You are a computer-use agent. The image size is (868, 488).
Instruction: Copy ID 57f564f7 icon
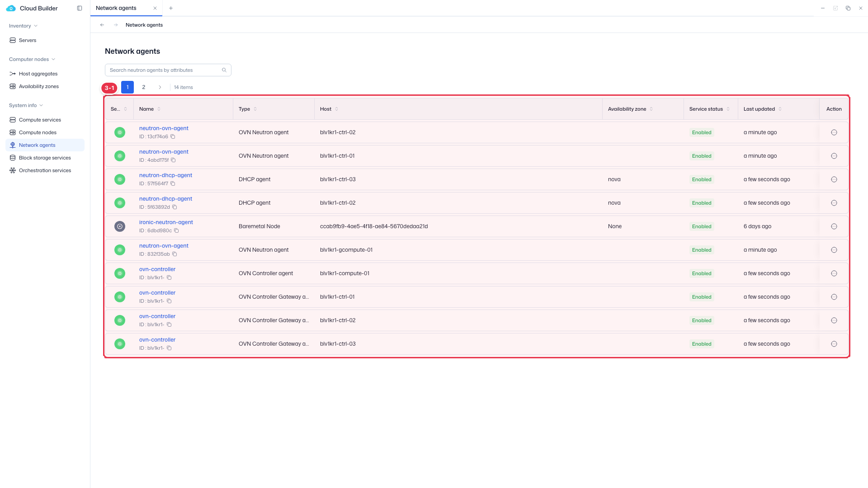(x=173, y=183)
